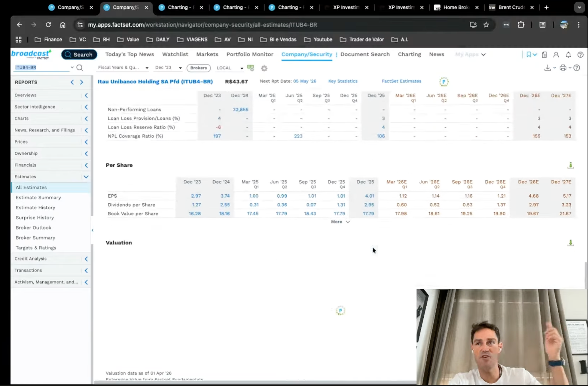Open the download icon in the report toolbar
This screenshot has width=588, height=386.
point(547,68)
